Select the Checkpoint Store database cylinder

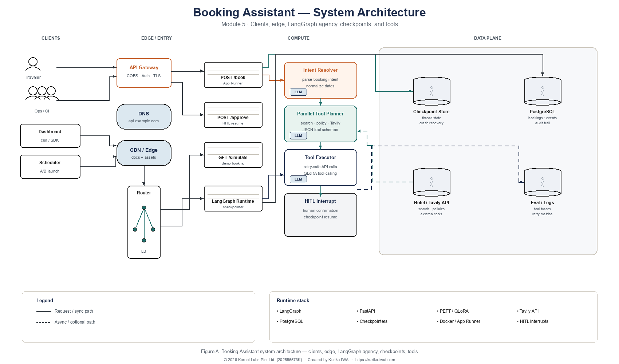(x=432, y=91)
